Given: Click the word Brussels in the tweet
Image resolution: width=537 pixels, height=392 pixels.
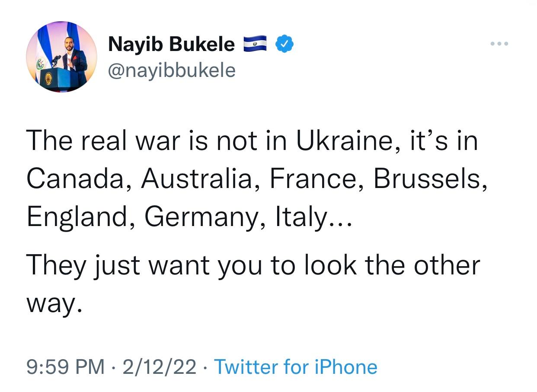Looking at the screenshot, I should point(427,179).
